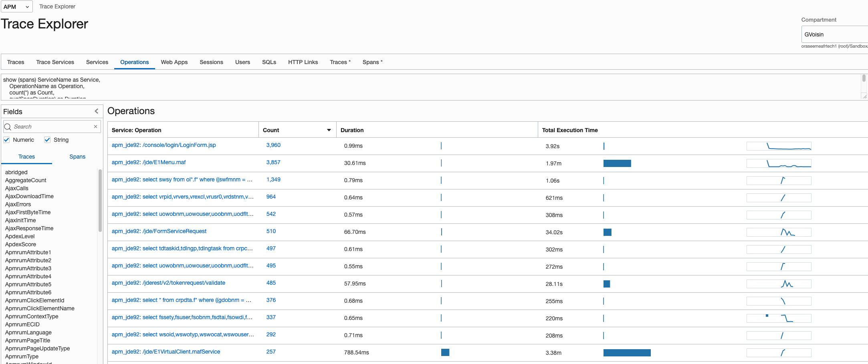Click the count 1,349 link
Image resolution: width=868 pixels, height=364 pixels.
point(273,179)
